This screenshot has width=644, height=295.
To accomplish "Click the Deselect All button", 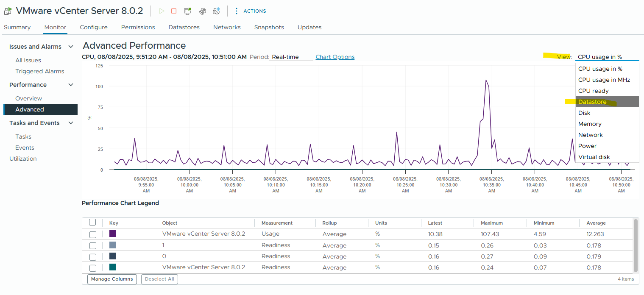I will [x=159, y=279].
